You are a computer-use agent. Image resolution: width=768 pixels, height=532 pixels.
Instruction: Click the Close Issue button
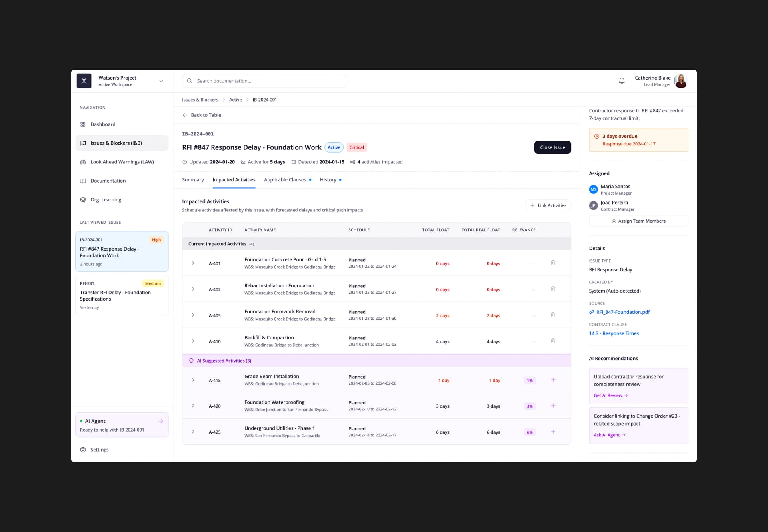click(552, 147)
